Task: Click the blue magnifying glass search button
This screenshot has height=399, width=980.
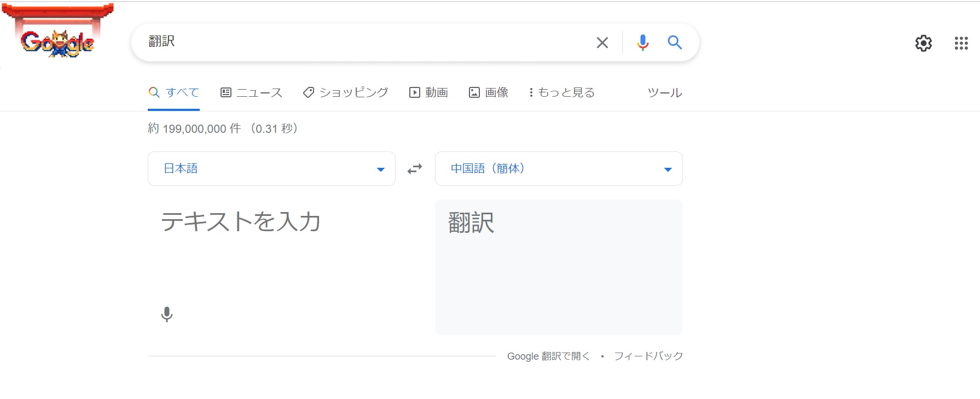Action: pyautogui.click(x=675, y=43)
